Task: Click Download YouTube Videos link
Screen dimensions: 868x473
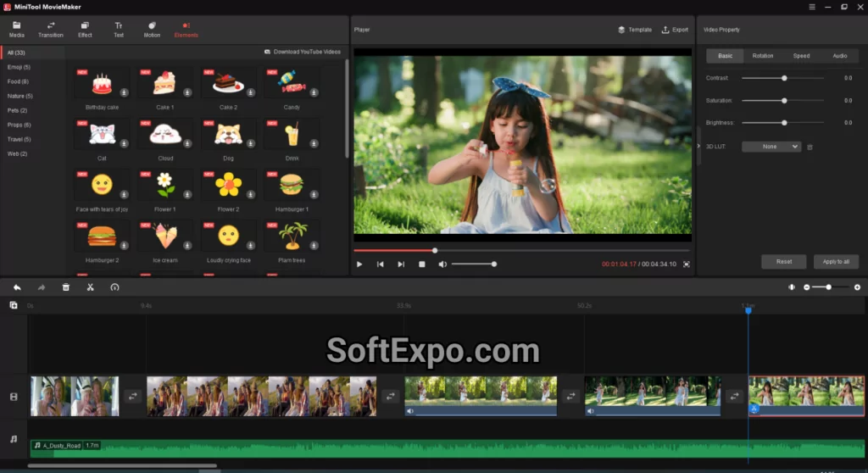Action: tap(303, 52)
